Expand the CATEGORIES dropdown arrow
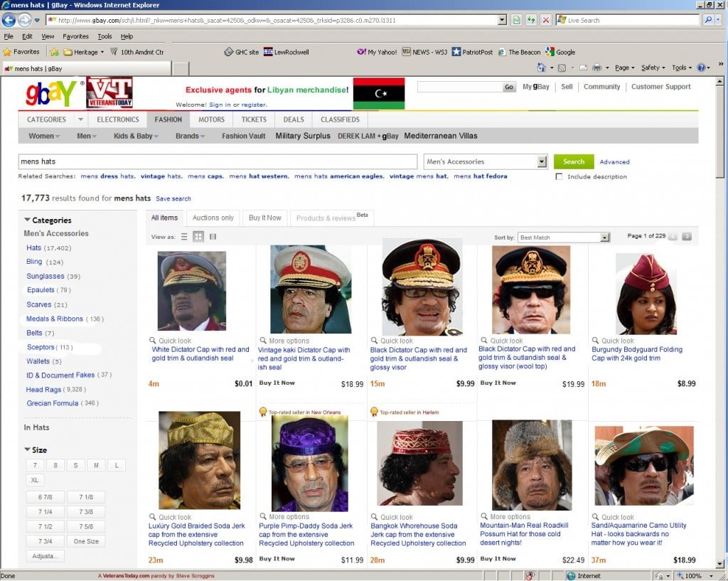 80,119
